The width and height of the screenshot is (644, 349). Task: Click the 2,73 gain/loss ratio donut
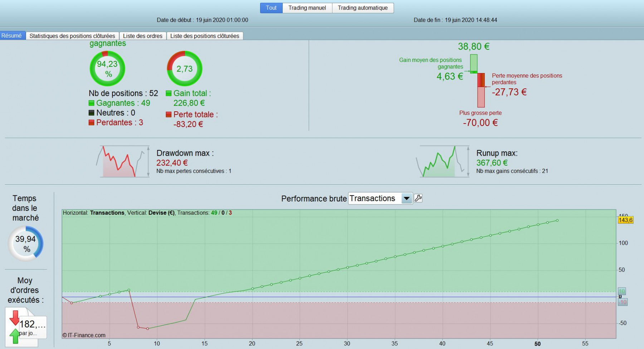coord(185,68)
